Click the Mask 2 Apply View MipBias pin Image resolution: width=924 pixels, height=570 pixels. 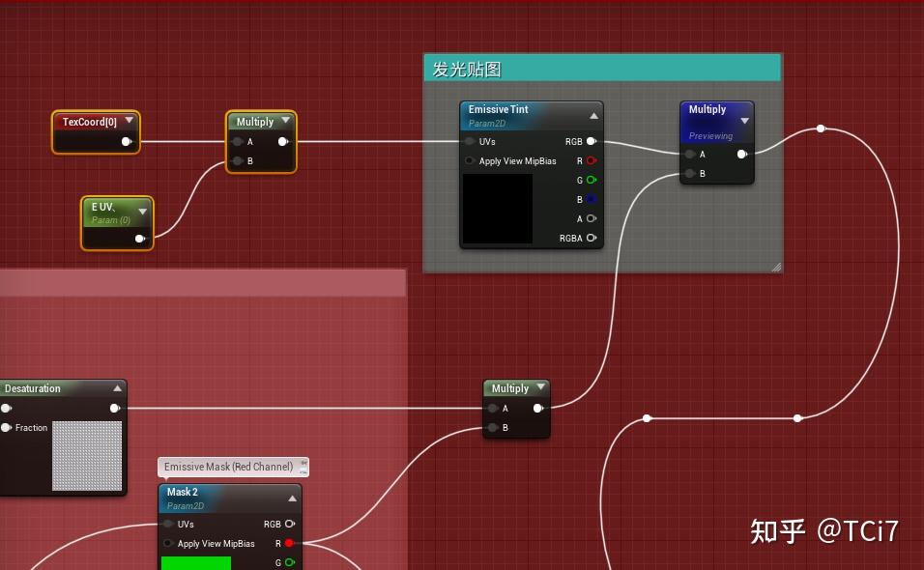coord(168,544)
